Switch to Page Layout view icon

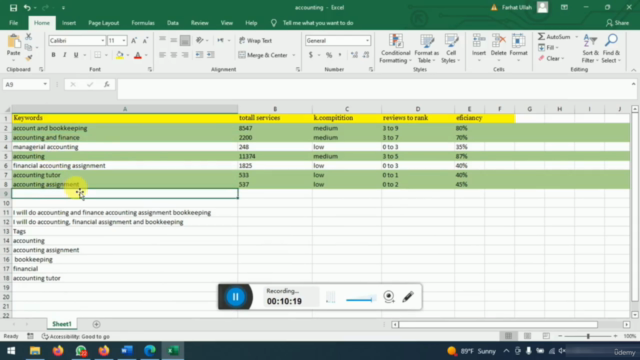click(x=527, y=336)
